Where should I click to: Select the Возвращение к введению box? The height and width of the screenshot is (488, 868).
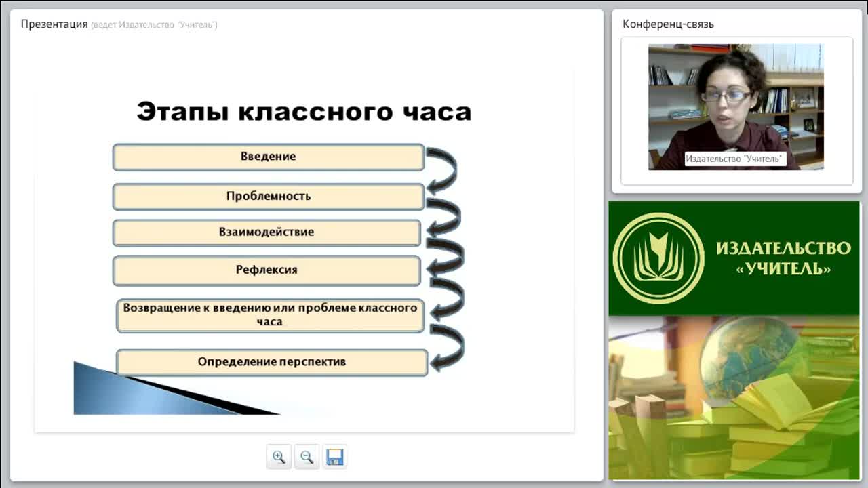pos(270,315)
